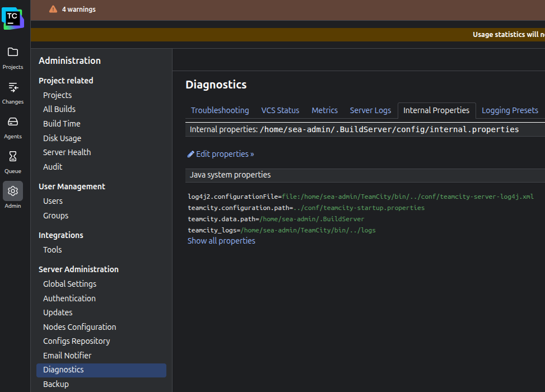Click the Server Administration section heading
545x392 pixels.
tap(78, 269)
